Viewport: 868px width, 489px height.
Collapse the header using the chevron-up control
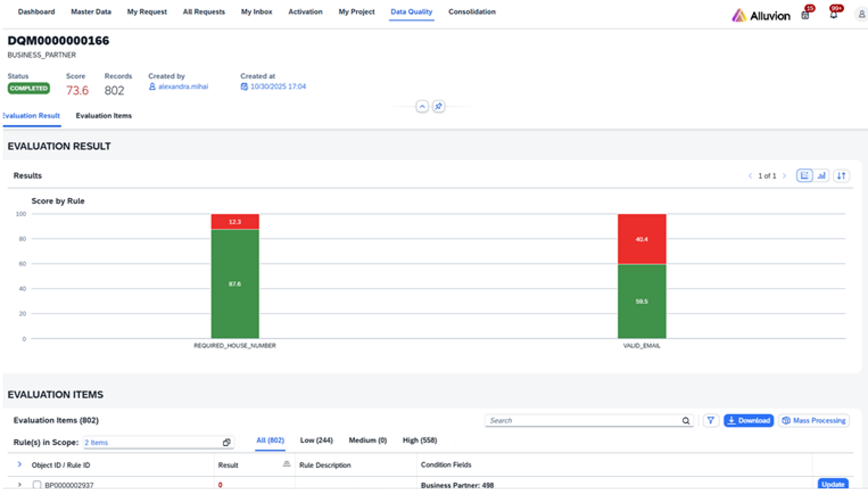coord(421,106)
